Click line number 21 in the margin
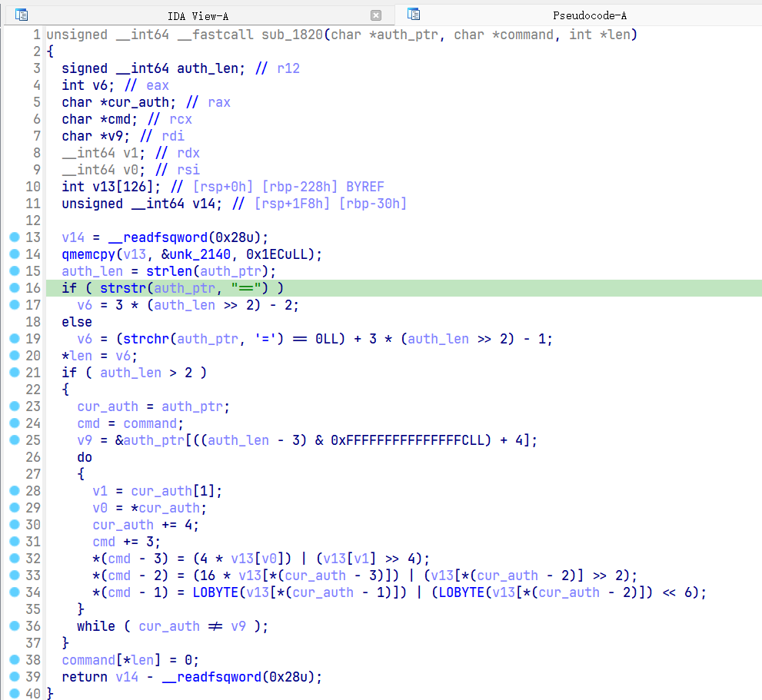This screenshot has width=762, height=700. [32, 373]
